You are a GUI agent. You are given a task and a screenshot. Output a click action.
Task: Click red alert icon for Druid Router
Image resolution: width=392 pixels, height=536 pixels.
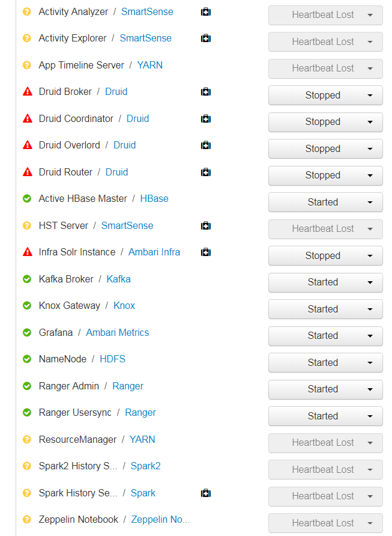(27, 172)
